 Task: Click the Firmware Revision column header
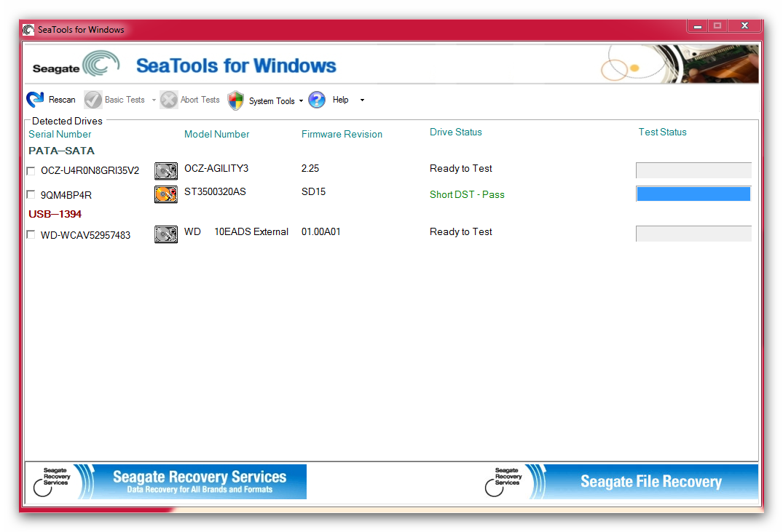[x=342, y=134]
